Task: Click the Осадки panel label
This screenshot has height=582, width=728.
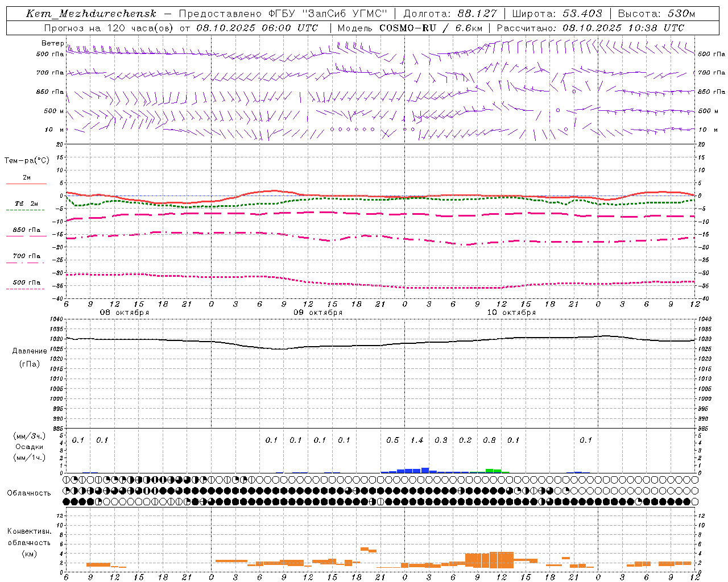Action: (30, 447)
